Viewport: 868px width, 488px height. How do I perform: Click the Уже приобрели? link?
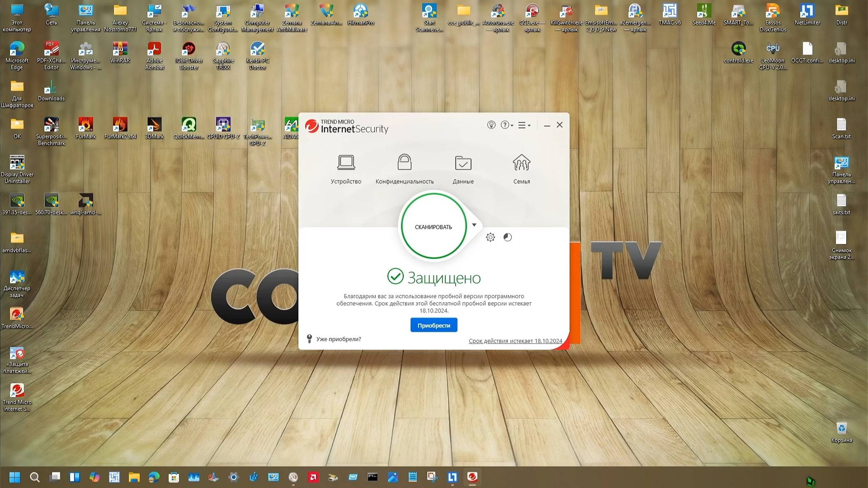coord(338,339)
